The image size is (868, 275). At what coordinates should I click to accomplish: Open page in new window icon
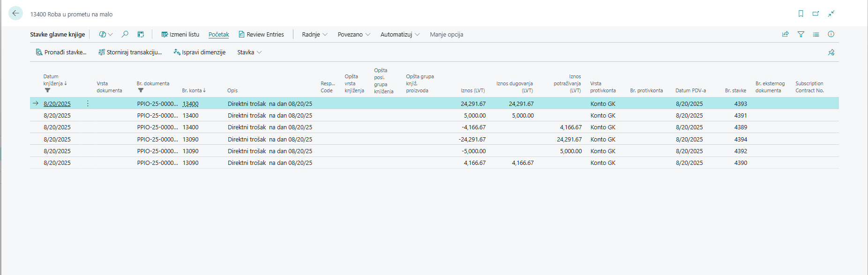tap(816, 14)
